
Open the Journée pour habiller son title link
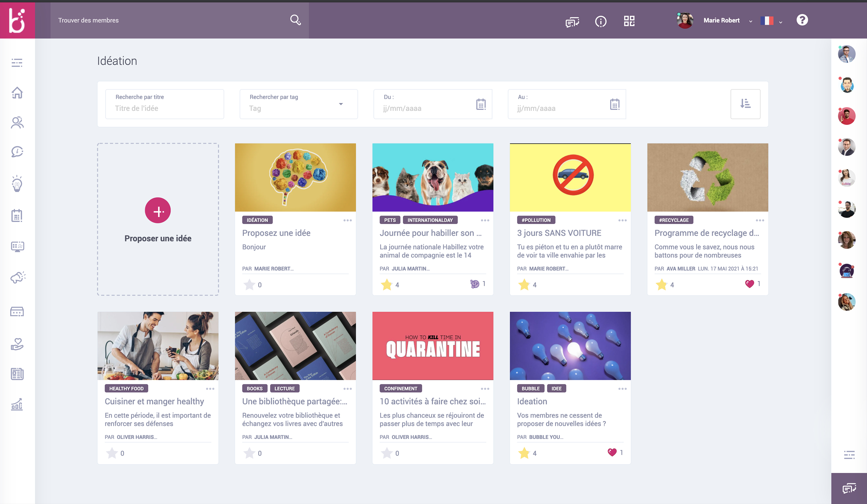point(431,233)
